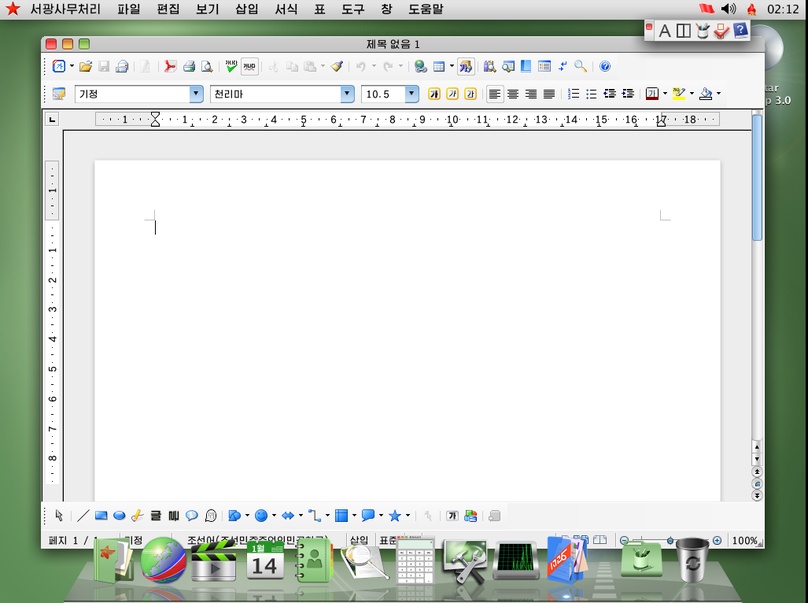
Task: Toggle center text alignment
Action: [513, 94]
